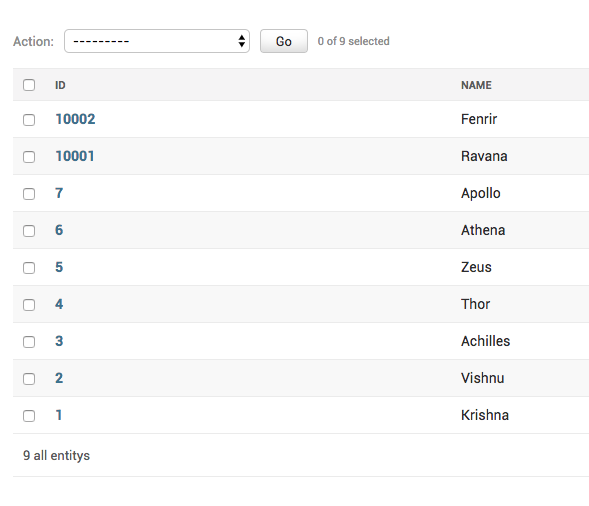This screenshot has height=506, width=589.
Task: Check the Thor row checkbox
Action: [x=29, y=305]
